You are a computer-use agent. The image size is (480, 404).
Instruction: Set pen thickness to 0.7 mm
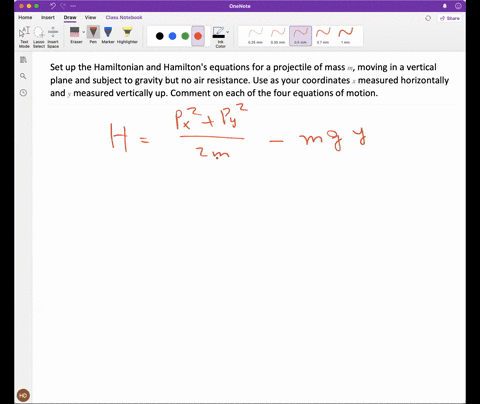323,36
